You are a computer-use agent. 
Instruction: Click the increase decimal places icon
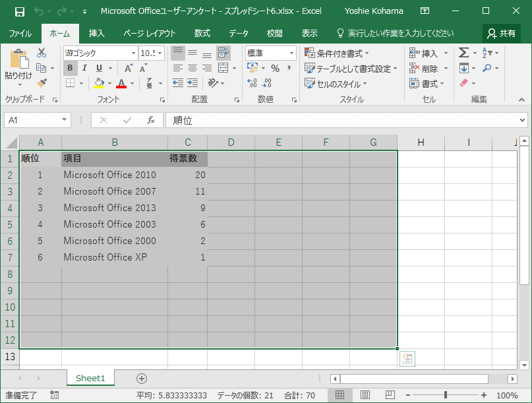point(252,83)
